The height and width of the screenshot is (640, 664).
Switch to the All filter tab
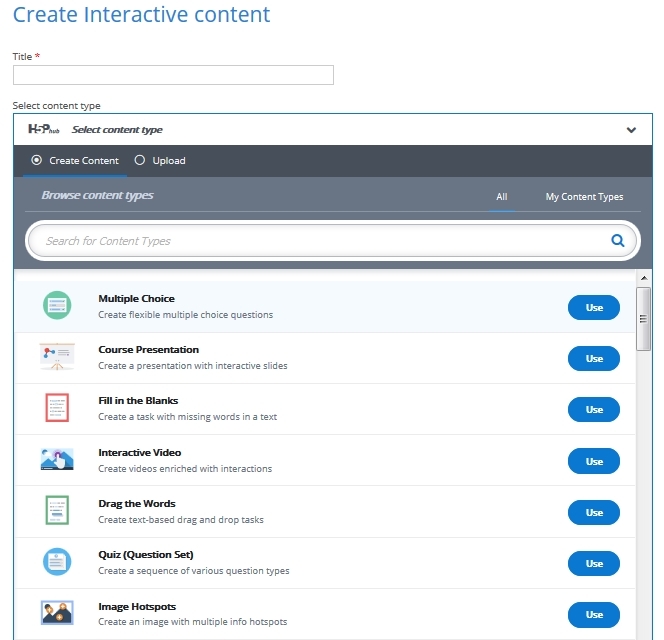502,197
